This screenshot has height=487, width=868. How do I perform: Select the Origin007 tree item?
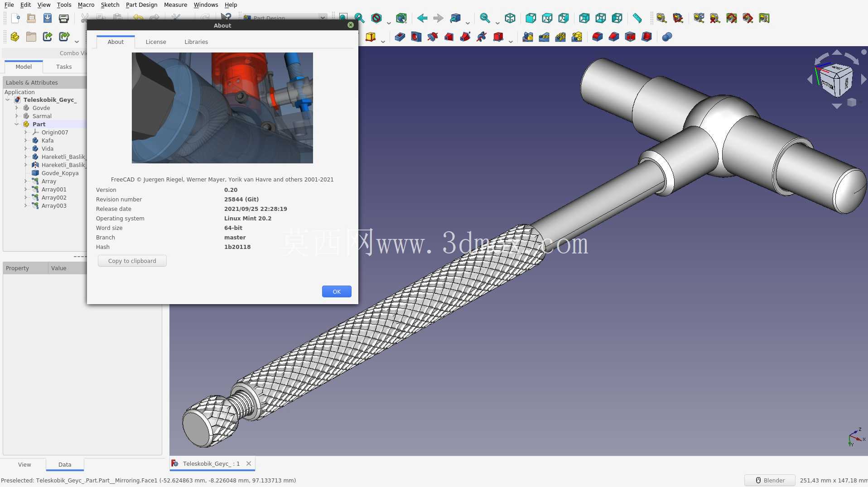[x=55, y=132]
